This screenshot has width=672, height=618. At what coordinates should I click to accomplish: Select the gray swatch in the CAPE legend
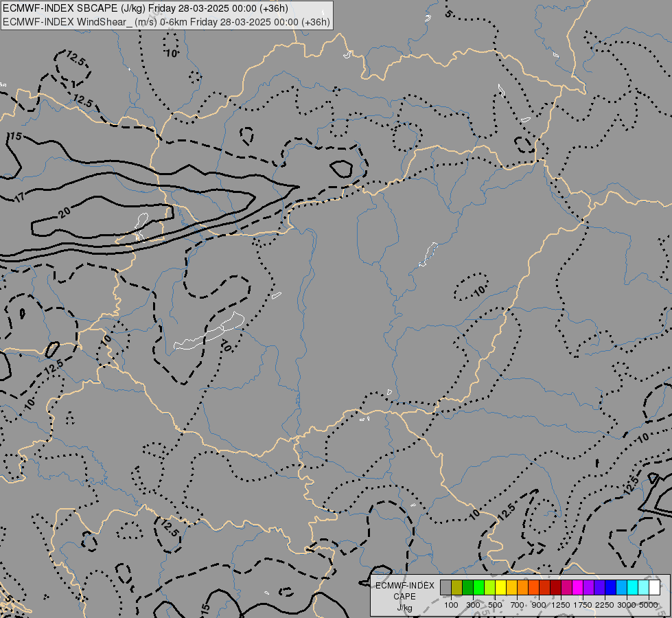pyautogui.click(x=445, y=588)
